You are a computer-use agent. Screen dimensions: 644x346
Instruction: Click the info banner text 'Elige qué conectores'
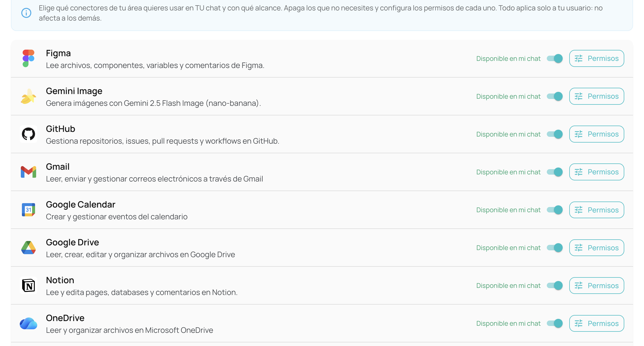[x=321, y=13]
